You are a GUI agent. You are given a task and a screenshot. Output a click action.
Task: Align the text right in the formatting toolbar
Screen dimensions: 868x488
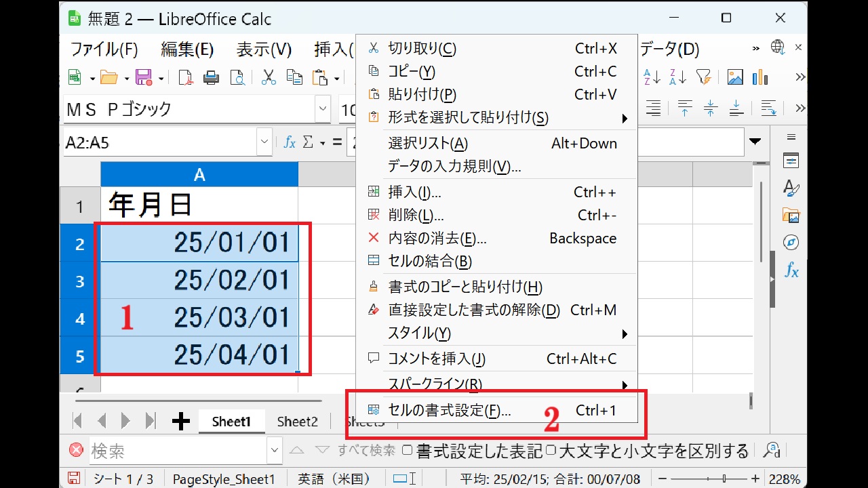click(x=653, y=108)
